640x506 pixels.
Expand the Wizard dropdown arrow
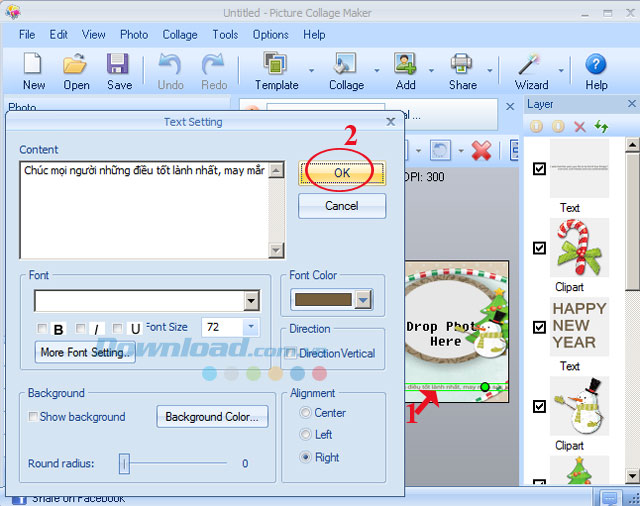561,71
